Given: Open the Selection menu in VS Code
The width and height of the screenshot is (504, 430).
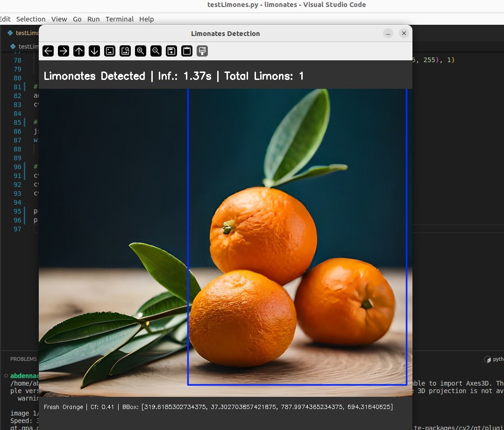Looking at the screenshot, I should coord(31,19).
